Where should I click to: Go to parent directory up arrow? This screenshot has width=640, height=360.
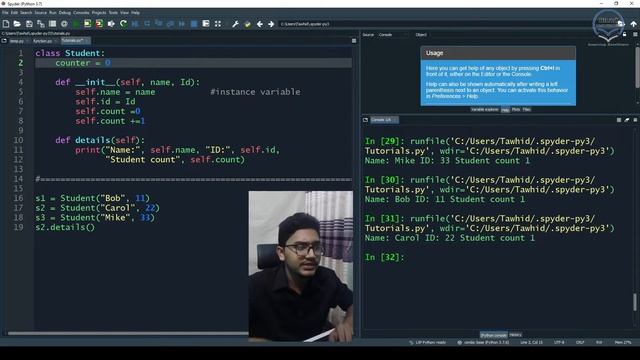click(x=633, y=24)
